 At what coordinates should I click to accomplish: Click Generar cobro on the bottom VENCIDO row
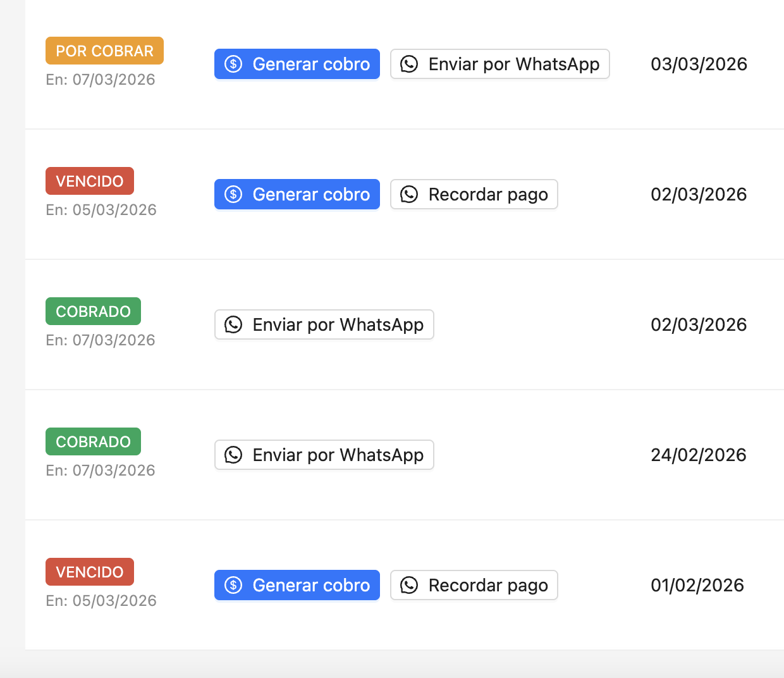coord(297,585)
